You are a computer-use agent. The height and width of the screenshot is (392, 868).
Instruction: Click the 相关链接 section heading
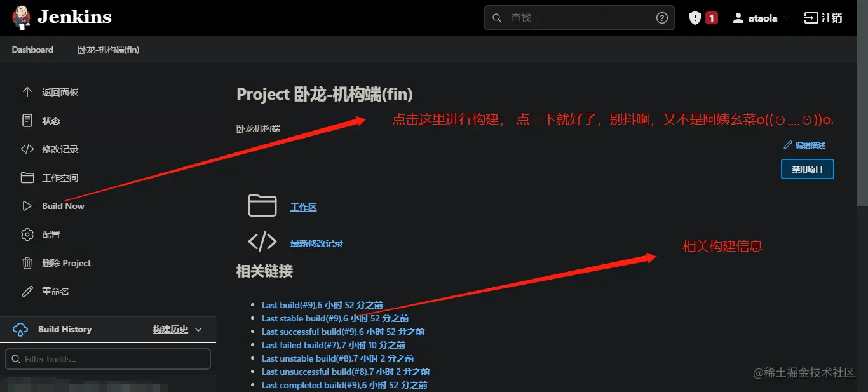point(264,271)
